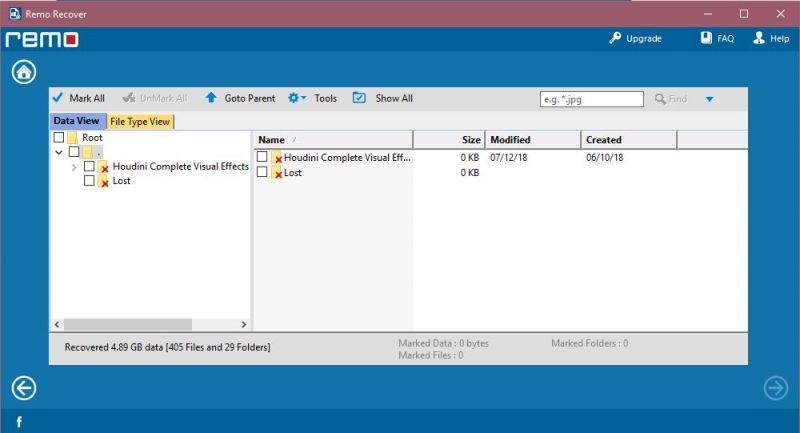
Task: Open FAQ book icon
Action: tap(706, 38)
